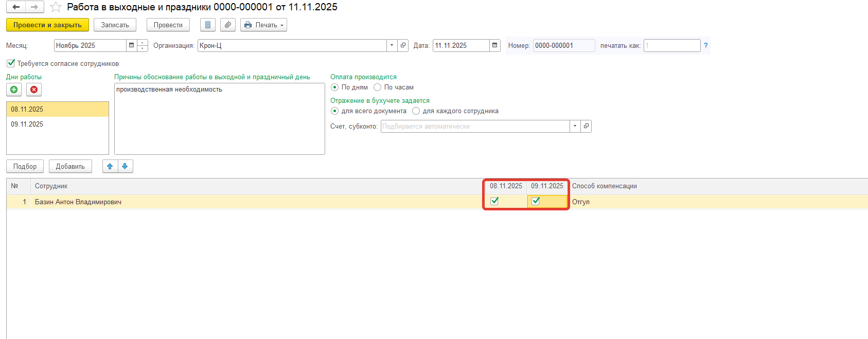The height and width of the screenshot is (339, 868).
Task: Move employee row down with arrow
Action: click(x=125, y=166)
